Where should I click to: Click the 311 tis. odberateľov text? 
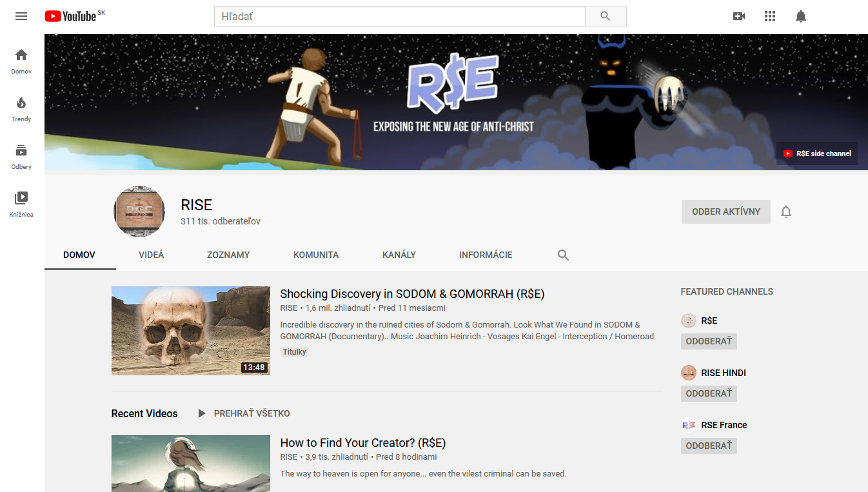[x=221, y=221]
